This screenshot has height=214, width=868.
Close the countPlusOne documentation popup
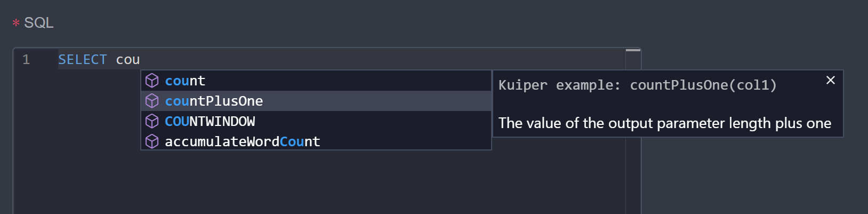(x=830, y=80)
